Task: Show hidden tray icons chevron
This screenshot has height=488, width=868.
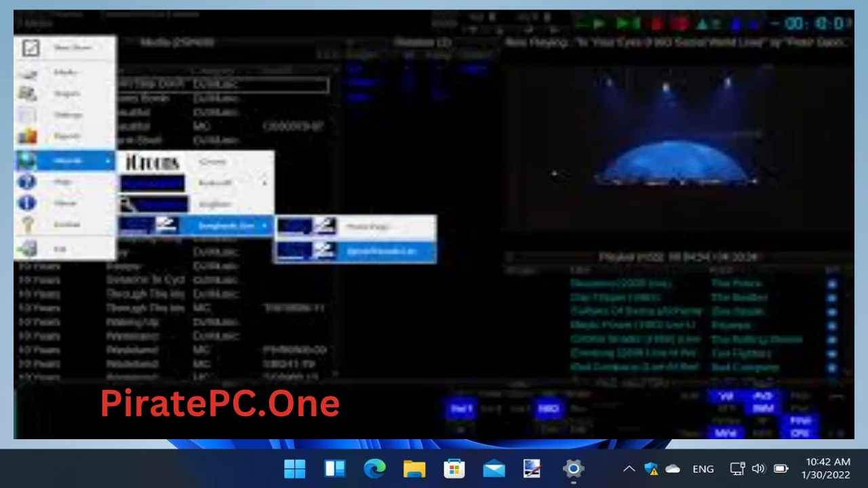Action: 629,469
